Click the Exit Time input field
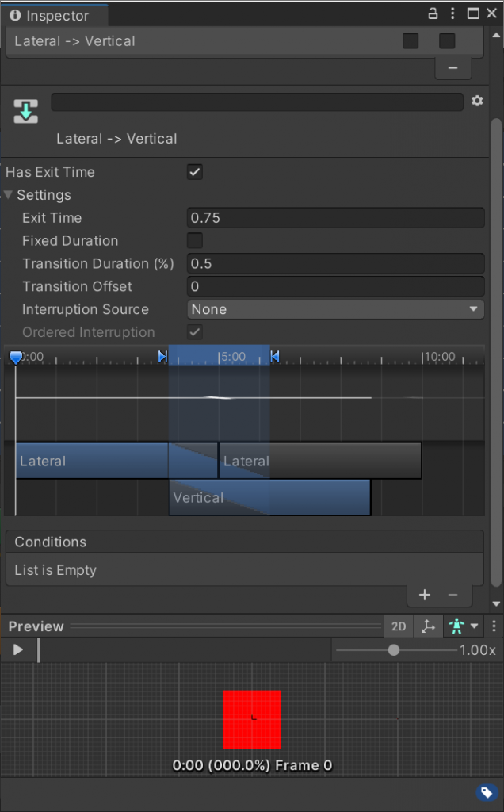Viewport: 504px width, 812px height. (x=335, y=218)
